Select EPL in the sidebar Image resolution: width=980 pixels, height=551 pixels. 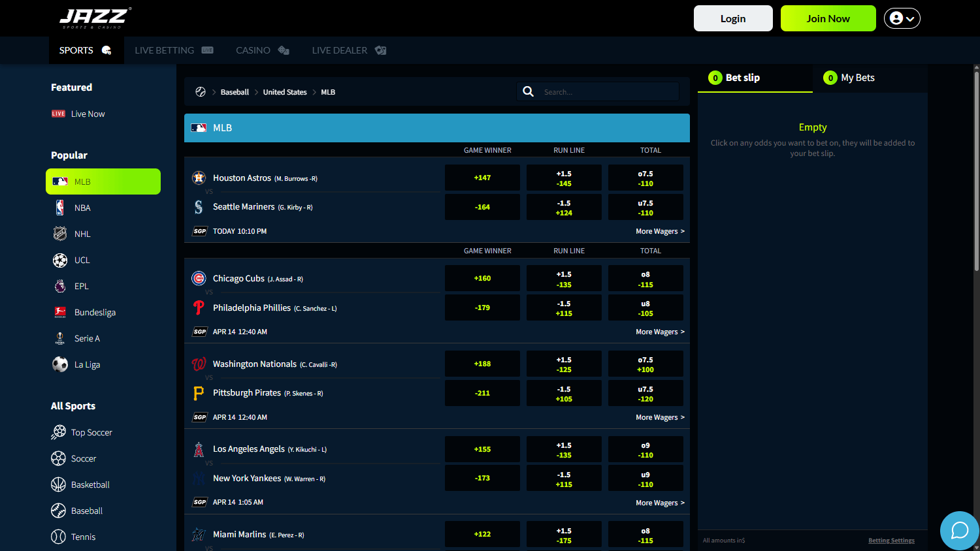pyautogui.click(x=80, y=286)
